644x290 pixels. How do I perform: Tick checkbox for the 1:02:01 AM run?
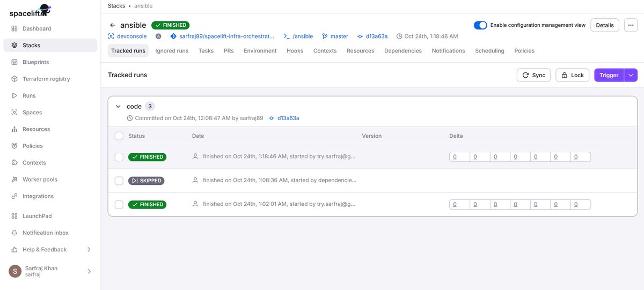pyautogui.click(x=119, y=204)
